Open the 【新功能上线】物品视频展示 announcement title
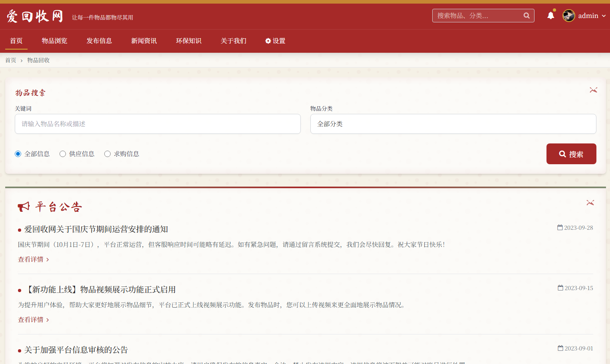Screen dimensions: 610x364 (100, 290)
